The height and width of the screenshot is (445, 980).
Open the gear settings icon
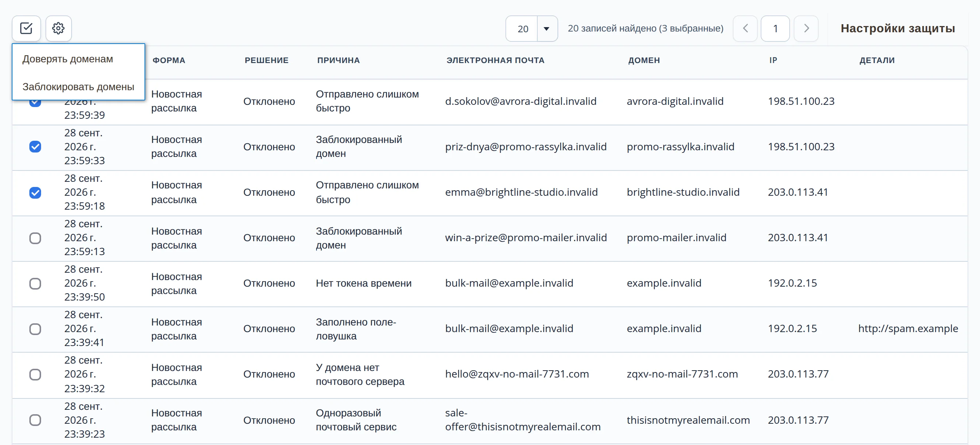click(x=58, y=28)
